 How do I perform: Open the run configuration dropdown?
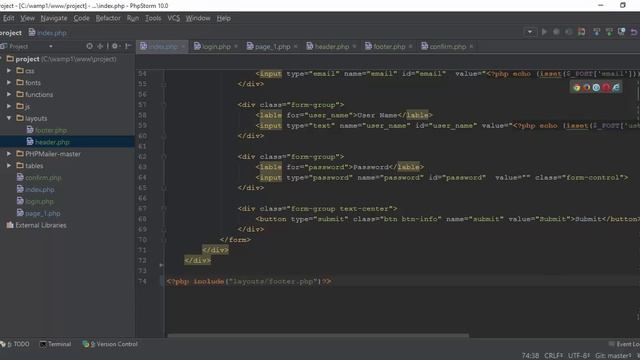pyautogui.click(x=530, y=32)
